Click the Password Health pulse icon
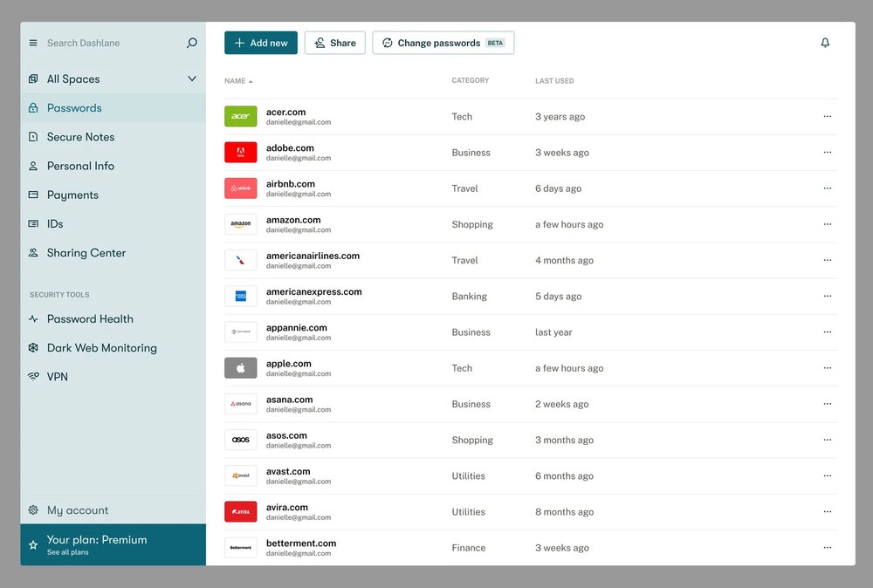The height and width of the screenshot is (588, 873). tap(33, 319)
